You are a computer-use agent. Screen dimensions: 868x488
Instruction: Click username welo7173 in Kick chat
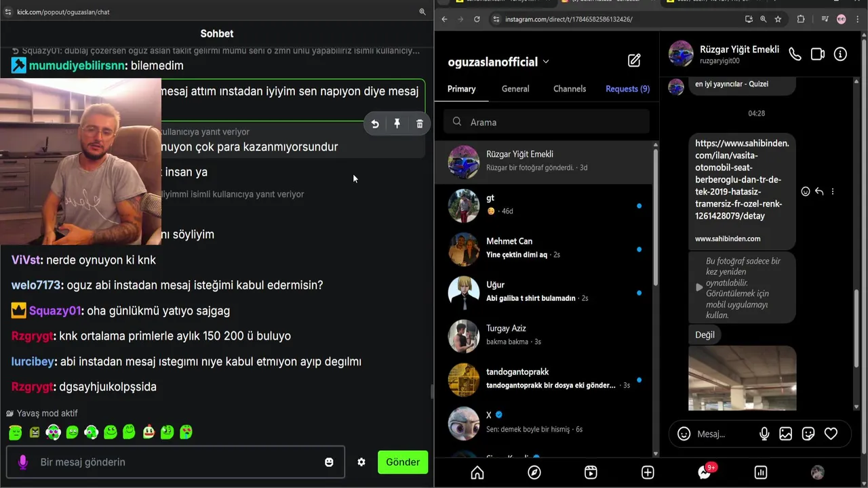click(36, 285)
